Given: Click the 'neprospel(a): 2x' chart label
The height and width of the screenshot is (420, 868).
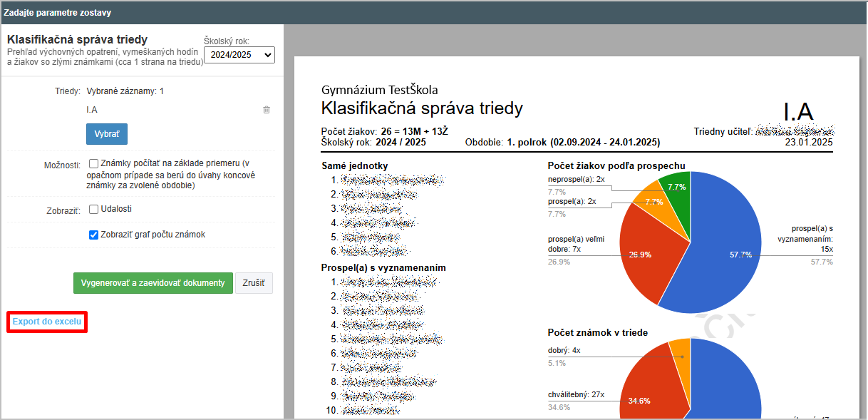Looking at the screenshot, I should (577, 179).
